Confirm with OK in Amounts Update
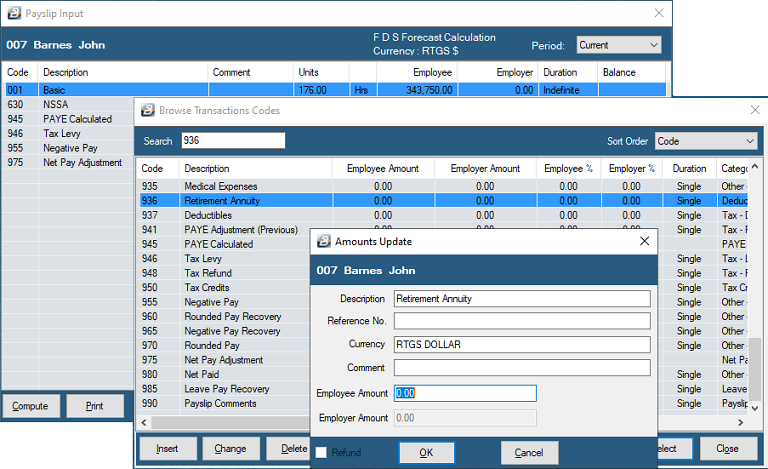The width and height of the screenshot is (768, 469). click(x=426, y=453)
